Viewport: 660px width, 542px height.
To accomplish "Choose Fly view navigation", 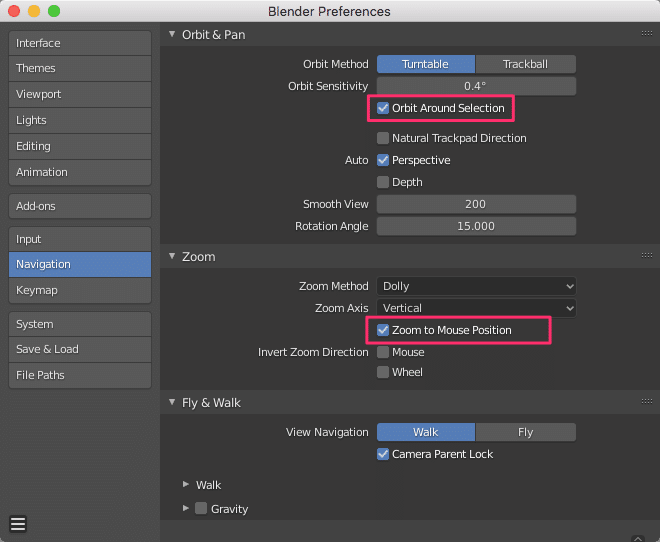I will pyautogui.click(x=525, y=432).
